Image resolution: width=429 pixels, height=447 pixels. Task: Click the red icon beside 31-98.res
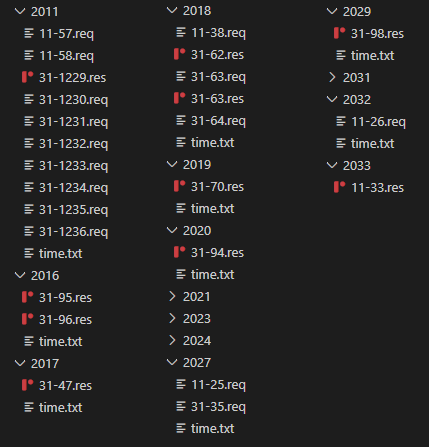pos(340,33)
